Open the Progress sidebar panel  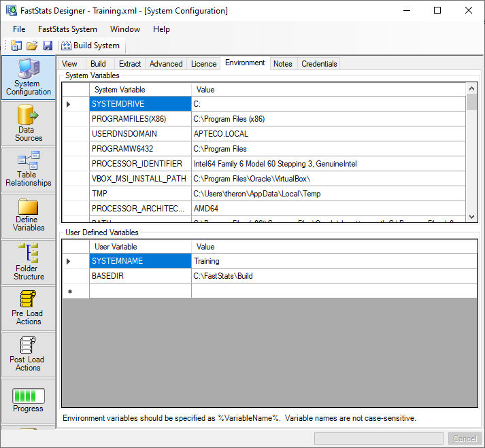click(x=28, y=400)
